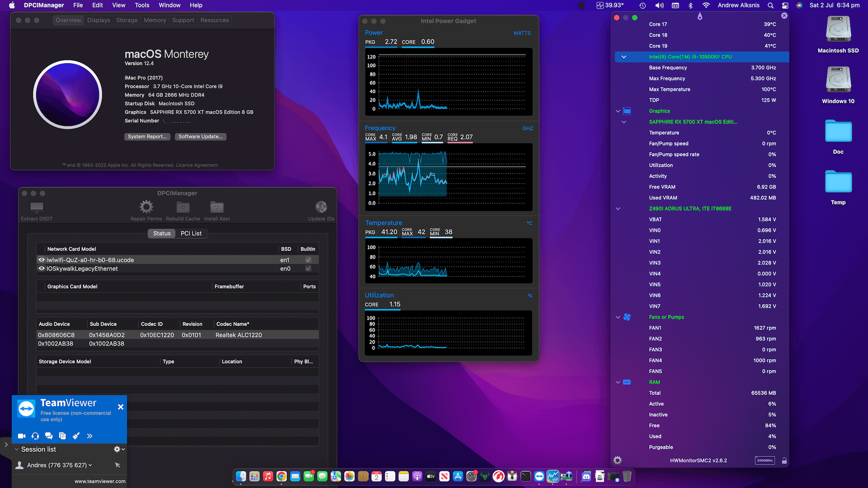Toggle eye icon for iwlwifi-QuZ row
The image size is (868, 488).
(42, 260)
